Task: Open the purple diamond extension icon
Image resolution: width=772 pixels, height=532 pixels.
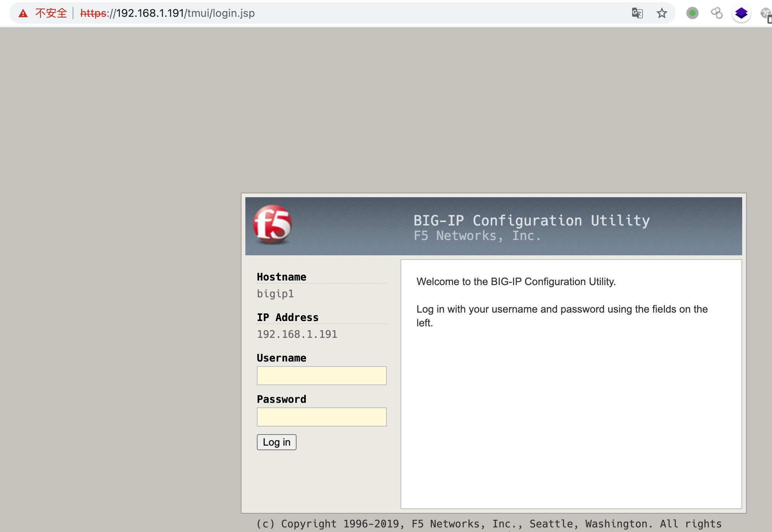Action: (x=741, y=13)
